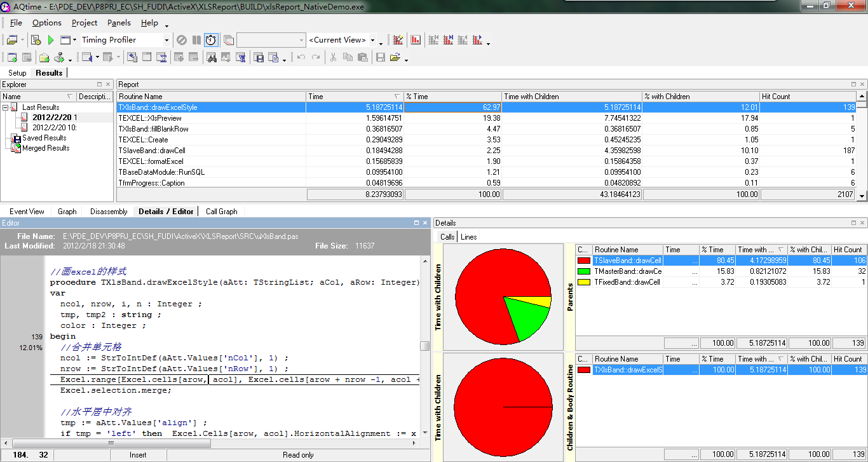Click green swatch for TMasterBand parent
The height and width of the screenshot is (462, 868).
[x=583, y=271]
